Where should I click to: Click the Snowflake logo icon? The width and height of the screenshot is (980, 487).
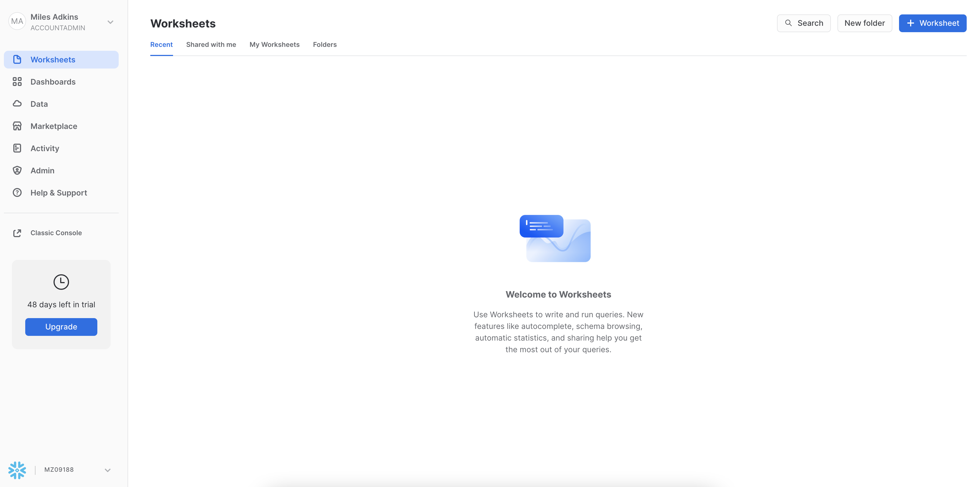[x=17, y=470]
